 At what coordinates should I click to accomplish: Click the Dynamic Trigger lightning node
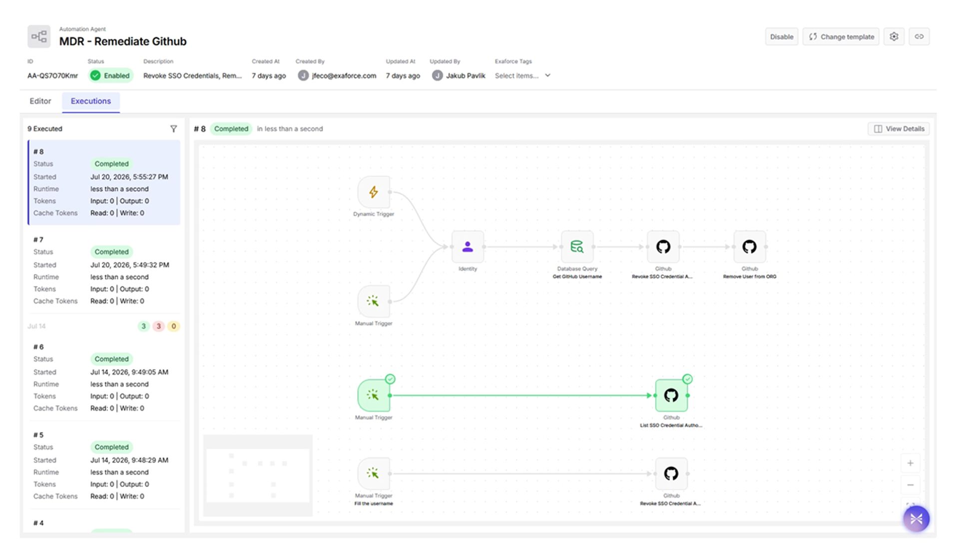click(374, 192)
